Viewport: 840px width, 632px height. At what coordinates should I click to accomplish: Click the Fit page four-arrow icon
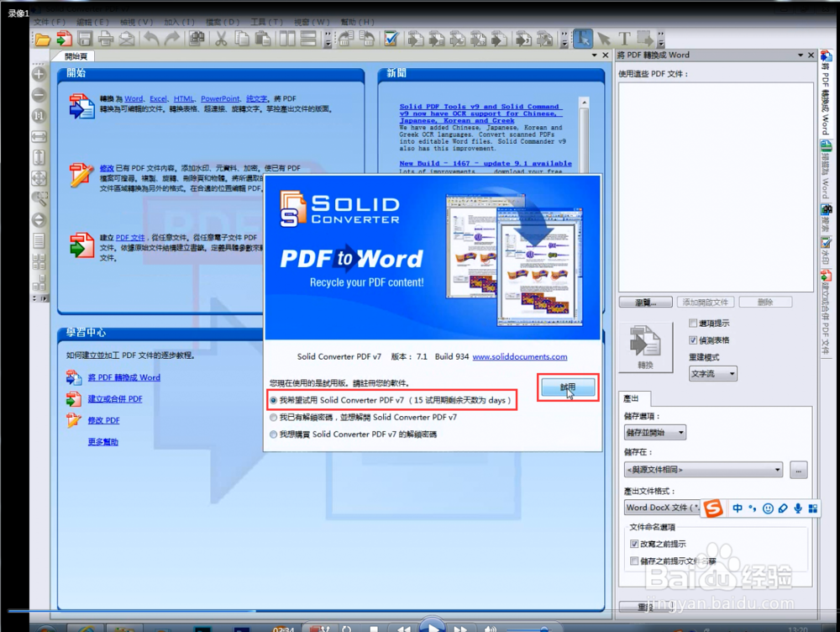39,178
